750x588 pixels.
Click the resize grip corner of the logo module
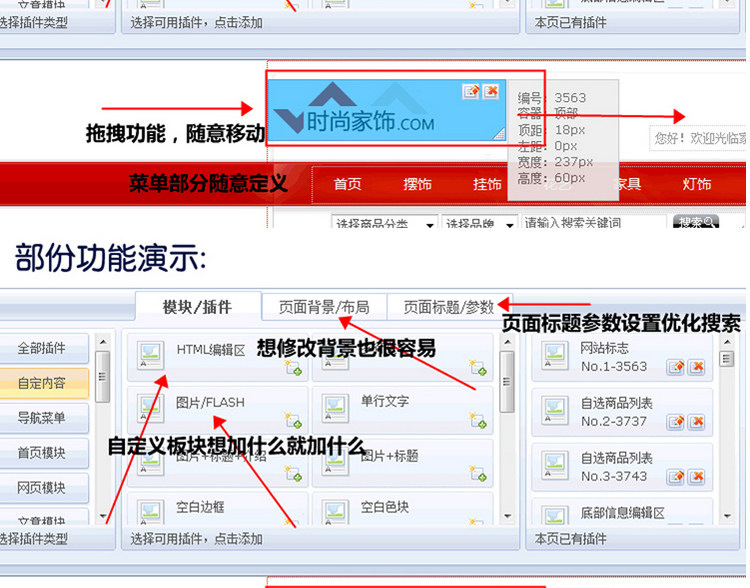499,133
